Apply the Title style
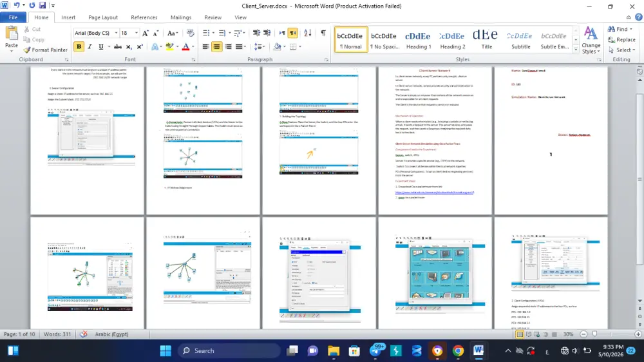The height and width of the screenshot is (362, 644). 487,39
